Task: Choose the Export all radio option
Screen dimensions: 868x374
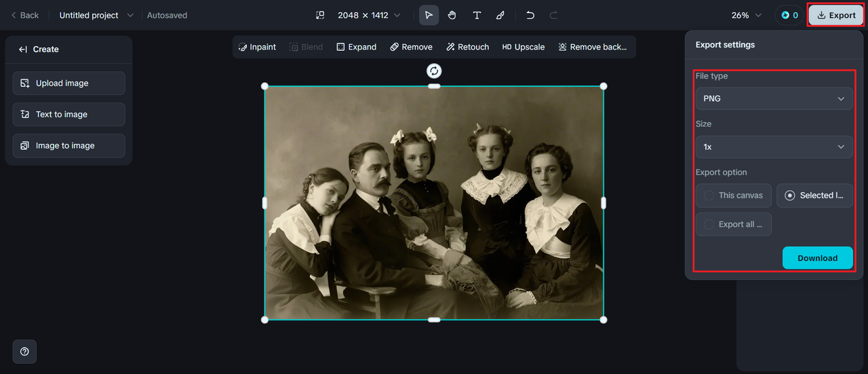Action: point(733,224)
